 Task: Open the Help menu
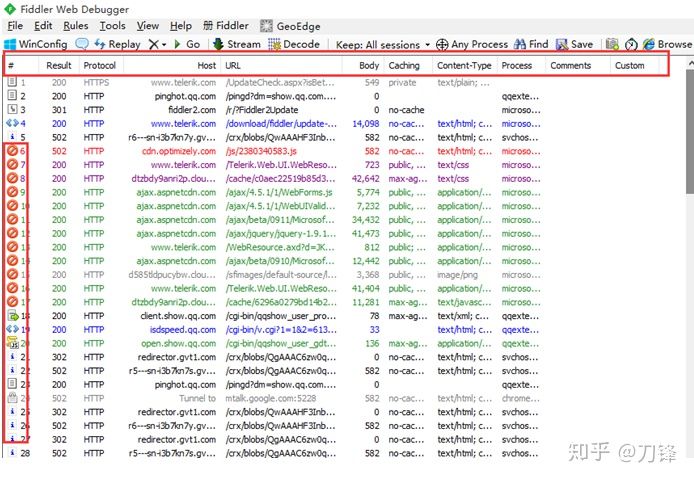[x=181, y=26]
